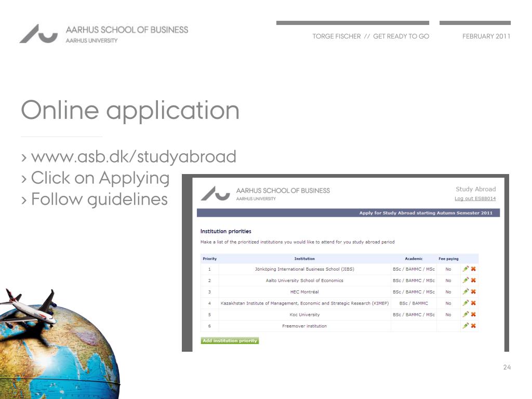Screen dimensions: 532x399
Task: Click the Institution priorities heading
Action: 225,231
